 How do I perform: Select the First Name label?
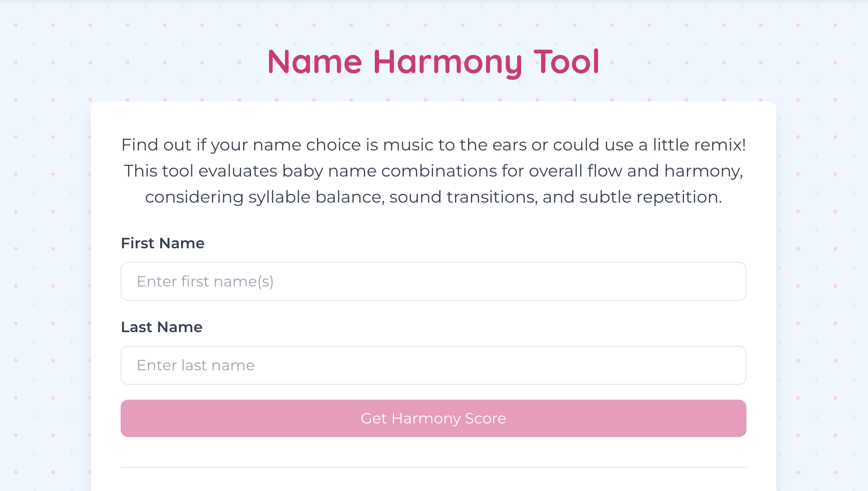(x=163, y=243)
